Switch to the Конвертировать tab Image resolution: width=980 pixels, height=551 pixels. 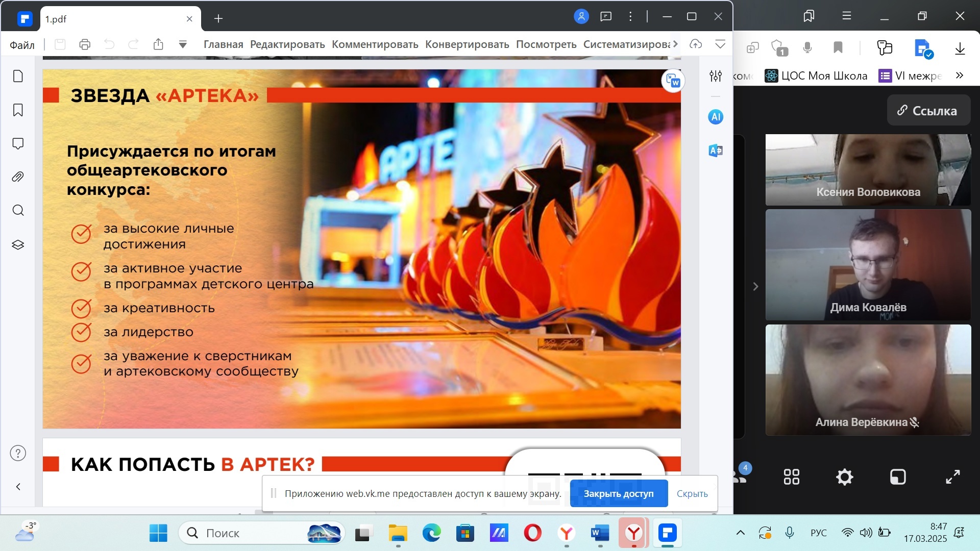click(467, 44)
